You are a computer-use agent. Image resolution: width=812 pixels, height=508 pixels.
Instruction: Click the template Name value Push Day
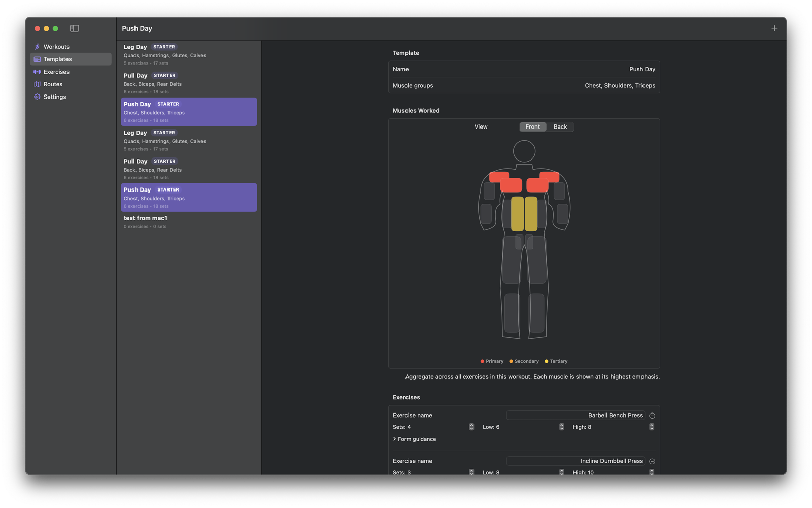tap(642, 69)
